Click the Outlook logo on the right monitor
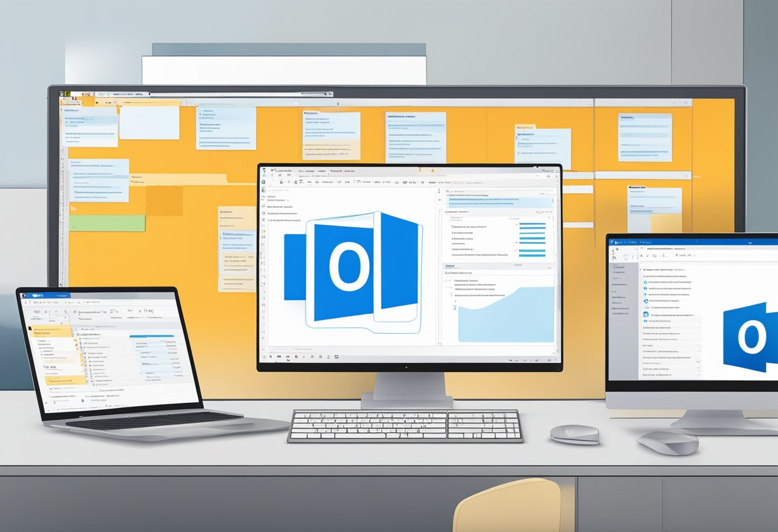The height and width of the screenshot is (532, 778). (750, 336)
